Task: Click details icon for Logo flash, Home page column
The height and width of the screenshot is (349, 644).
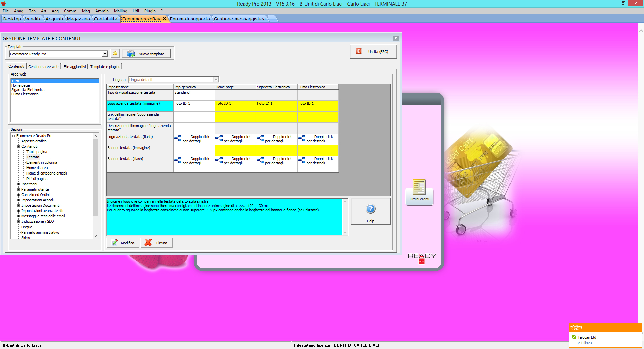Action: (219, 138)
